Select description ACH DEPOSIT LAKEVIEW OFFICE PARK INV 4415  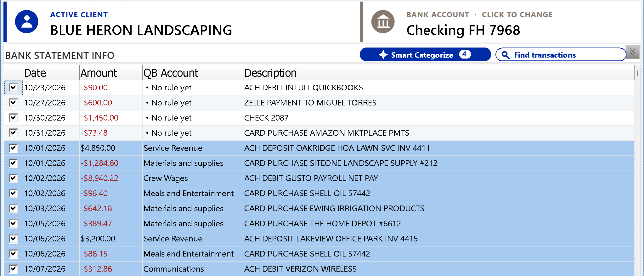(x=331, y=239)
